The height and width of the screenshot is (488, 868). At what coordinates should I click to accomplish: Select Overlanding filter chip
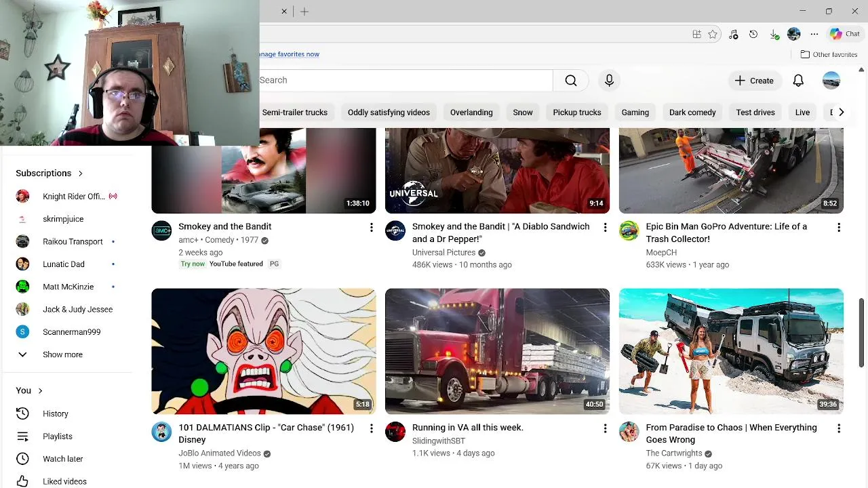coord(471,113)
